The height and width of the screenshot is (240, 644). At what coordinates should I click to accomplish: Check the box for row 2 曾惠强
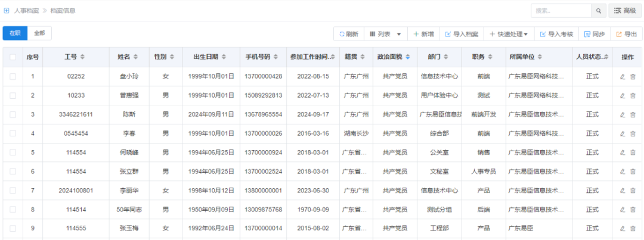tap(13, 96)
